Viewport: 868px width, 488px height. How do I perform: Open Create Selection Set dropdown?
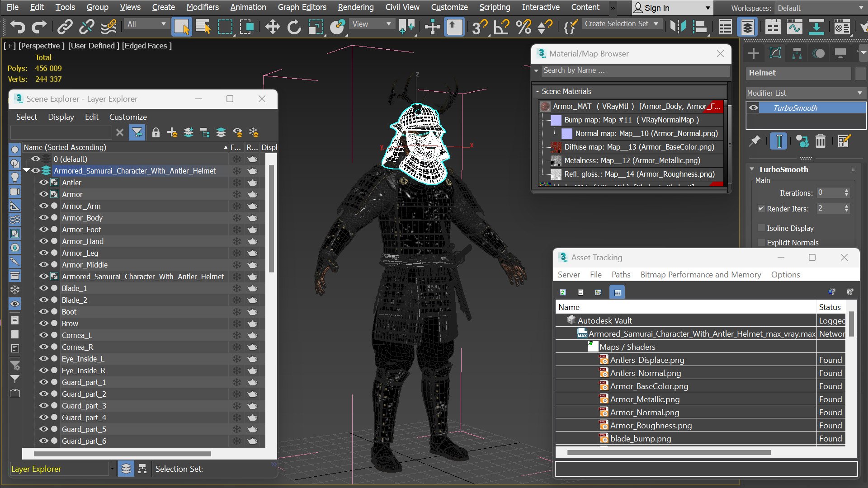(622, 24)
